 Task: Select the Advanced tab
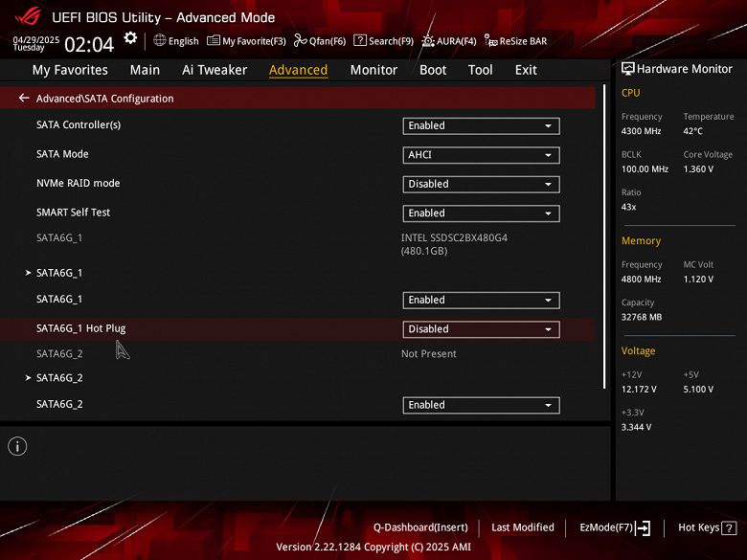click(x=298, y=70)
